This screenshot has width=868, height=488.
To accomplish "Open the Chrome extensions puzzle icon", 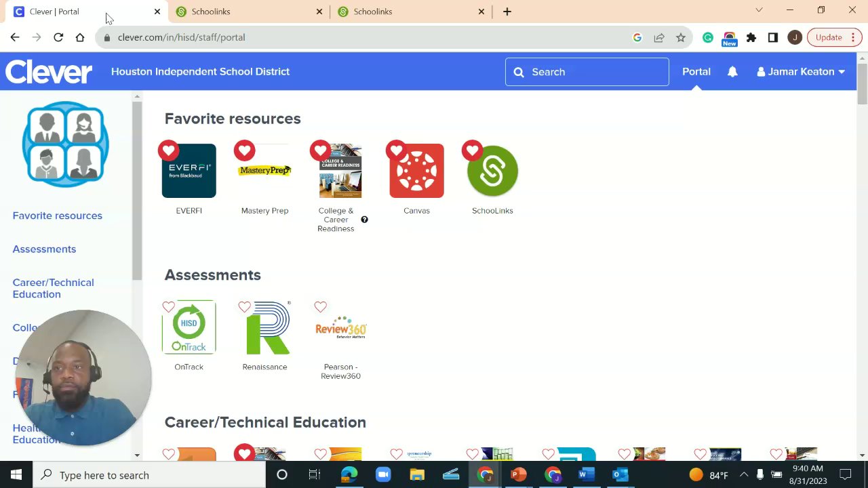I will tap(751, 38).
